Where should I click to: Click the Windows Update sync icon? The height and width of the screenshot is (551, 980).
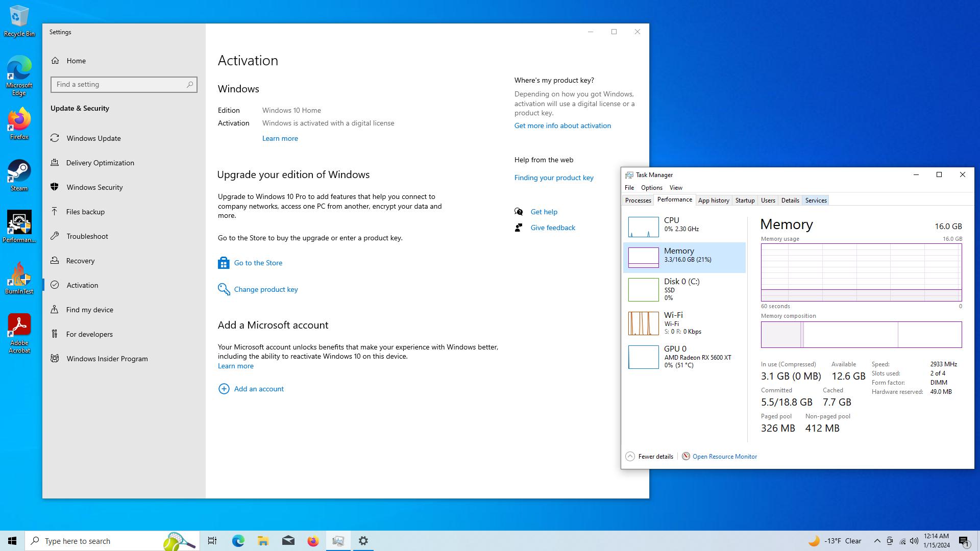click(x=55, y=138)
